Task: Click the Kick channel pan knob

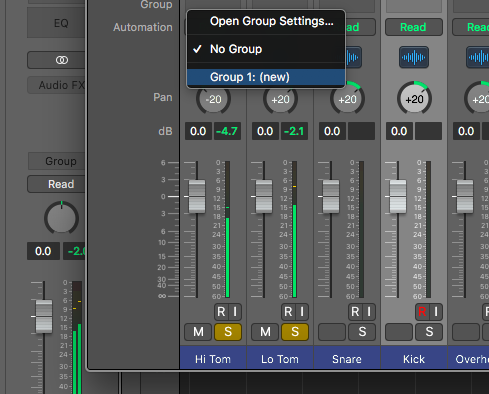Action: click(414, 99)
